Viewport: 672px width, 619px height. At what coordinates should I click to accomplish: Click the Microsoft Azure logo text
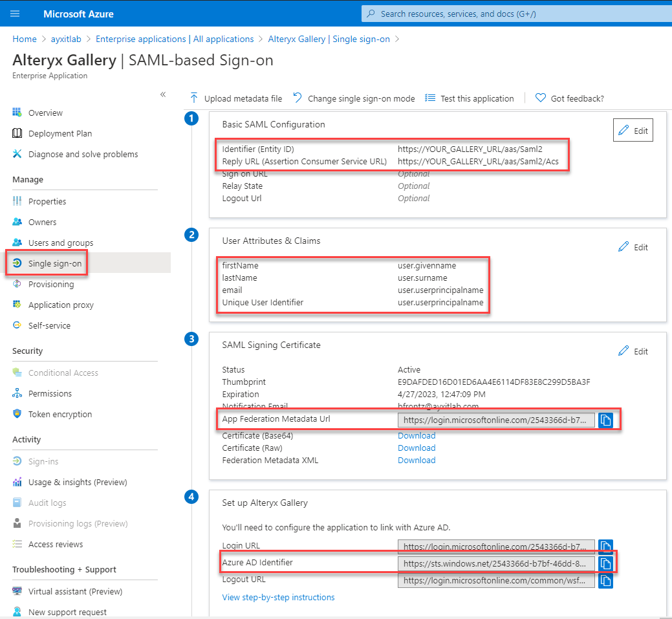click(78, 14)
